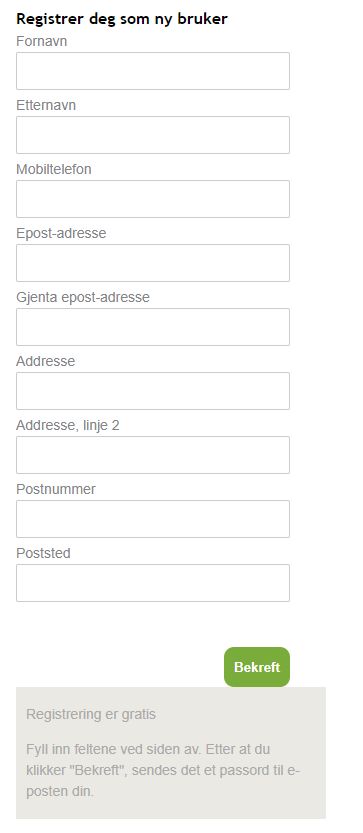Click the Registrer deg som ny bruker heading

point(122,19)
